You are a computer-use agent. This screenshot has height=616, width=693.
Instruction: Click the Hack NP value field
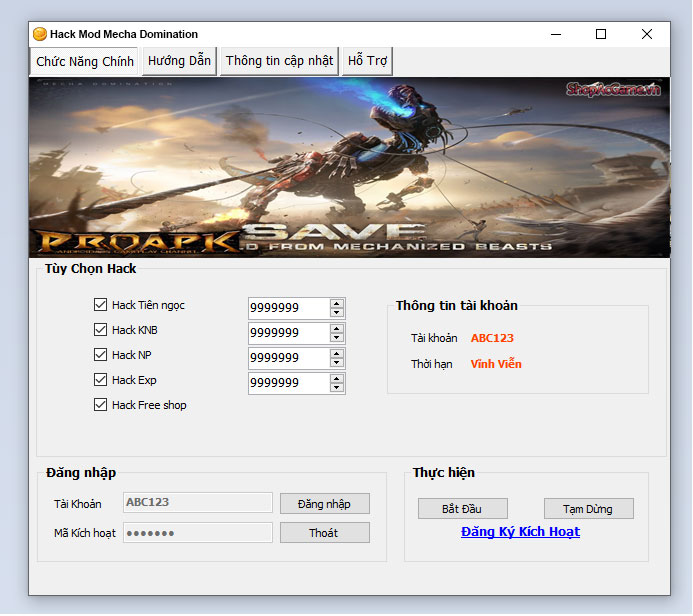coord(289,358)
